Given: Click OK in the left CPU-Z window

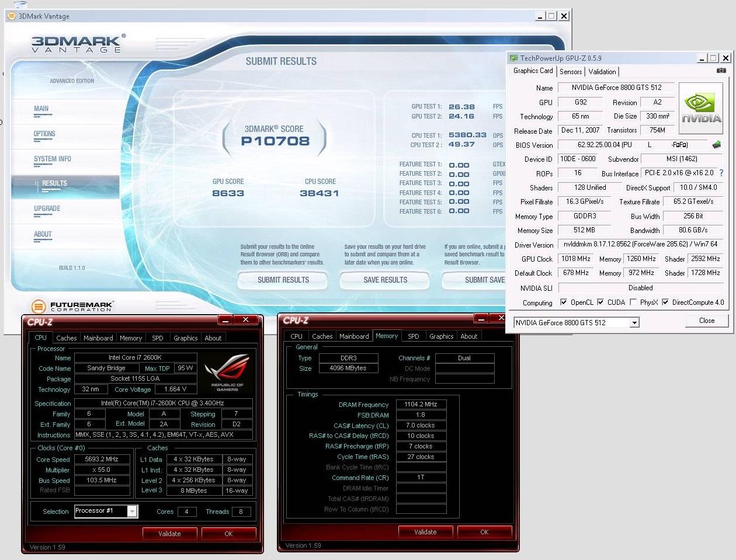Looking at the screenshot, I should pos(228,534).
